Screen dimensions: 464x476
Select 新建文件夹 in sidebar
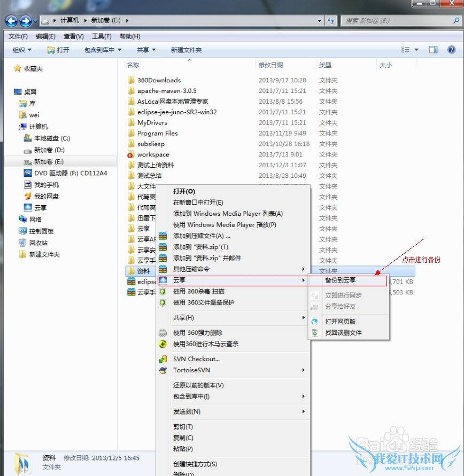coord(39,254)
